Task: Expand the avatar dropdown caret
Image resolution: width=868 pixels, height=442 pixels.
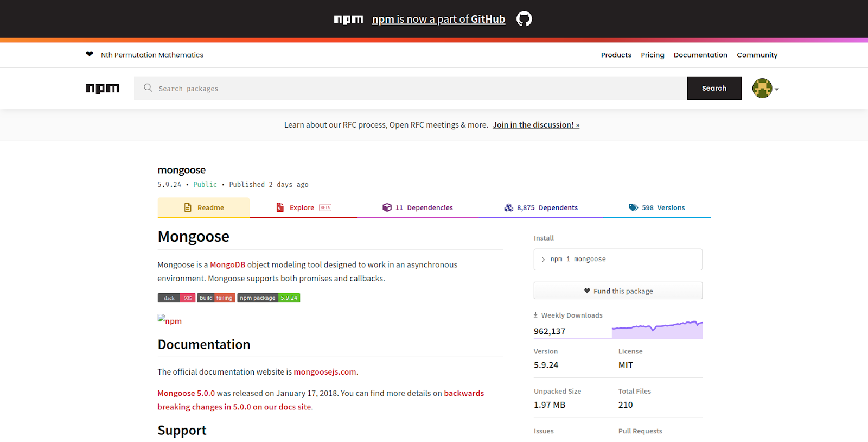Action: pos(777,89)
